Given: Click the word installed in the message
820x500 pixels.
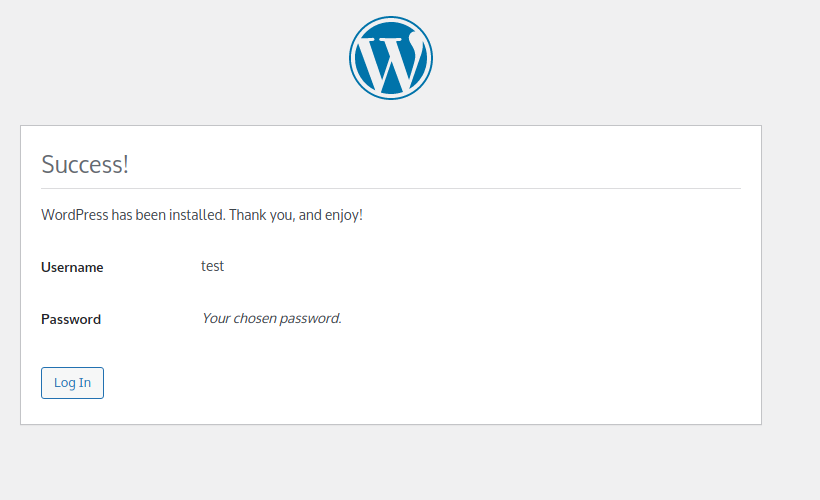Looking at the screenshot, I should click(x=197, y=215).
